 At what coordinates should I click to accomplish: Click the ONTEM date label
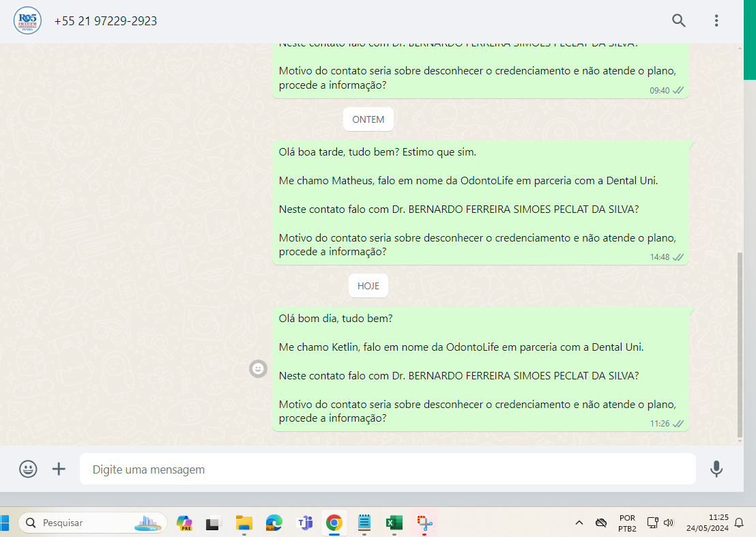[368, 119]
